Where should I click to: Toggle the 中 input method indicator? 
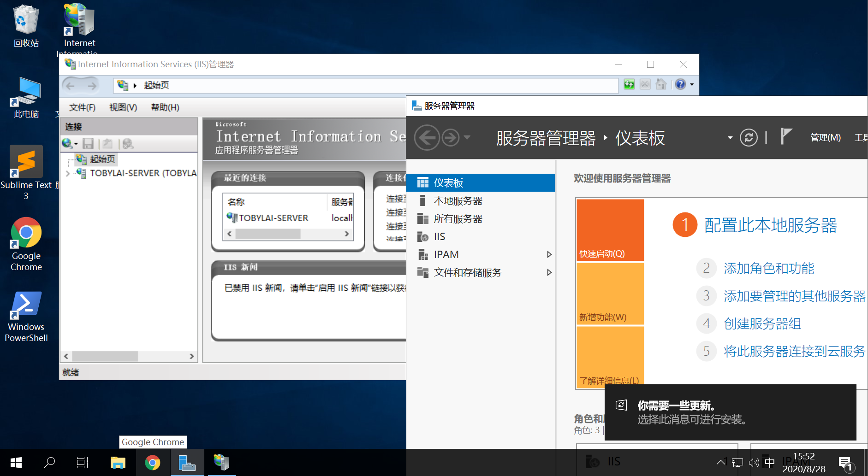(x=770, y=462)
